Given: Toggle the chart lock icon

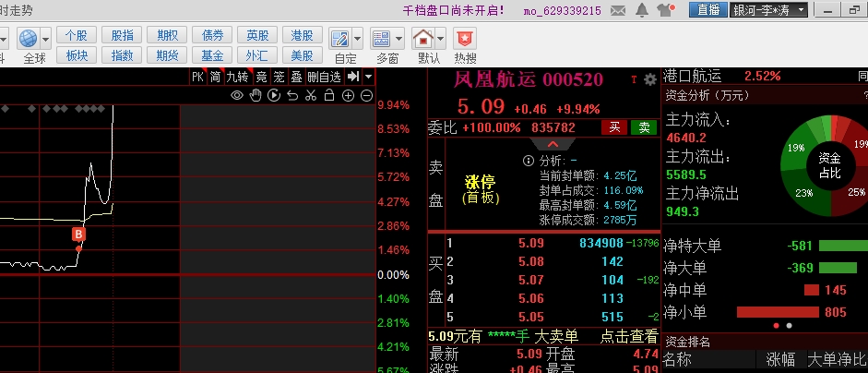Looking at the screenshot, I should click(329, 95).
